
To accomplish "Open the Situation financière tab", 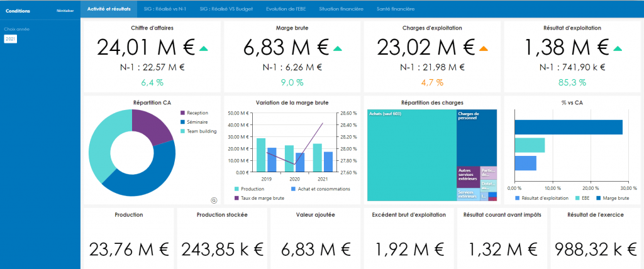I will coord(341,9).
